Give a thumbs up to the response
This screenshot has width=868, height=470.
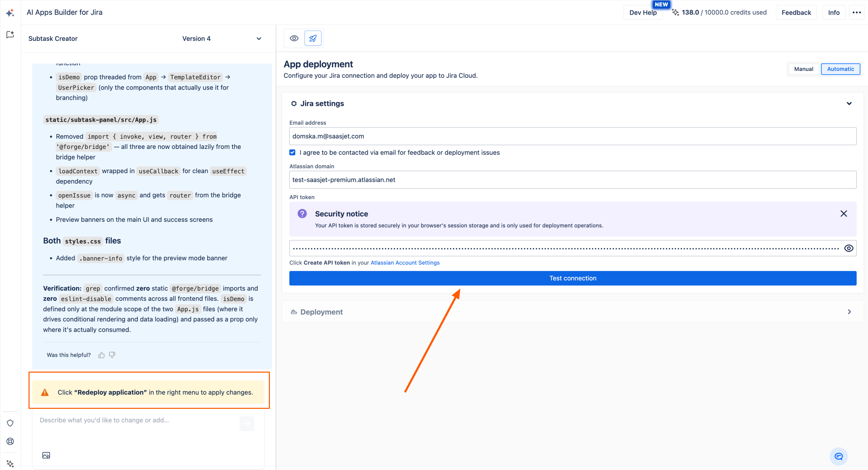pos(101,355)
